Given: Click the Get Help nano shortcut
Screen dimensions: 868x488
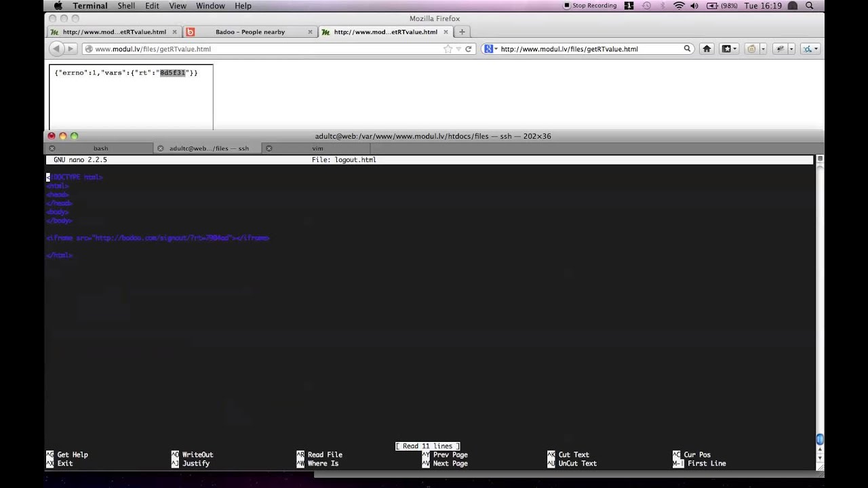Looking at the screenshot, I should coord(67,455).
